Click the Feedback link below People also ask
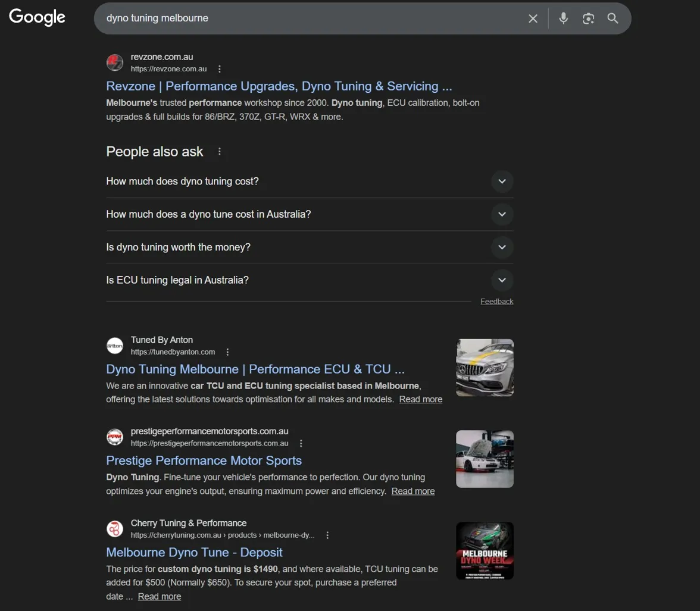The height and width of the screenshot is (611, 700). pos(496,301)
